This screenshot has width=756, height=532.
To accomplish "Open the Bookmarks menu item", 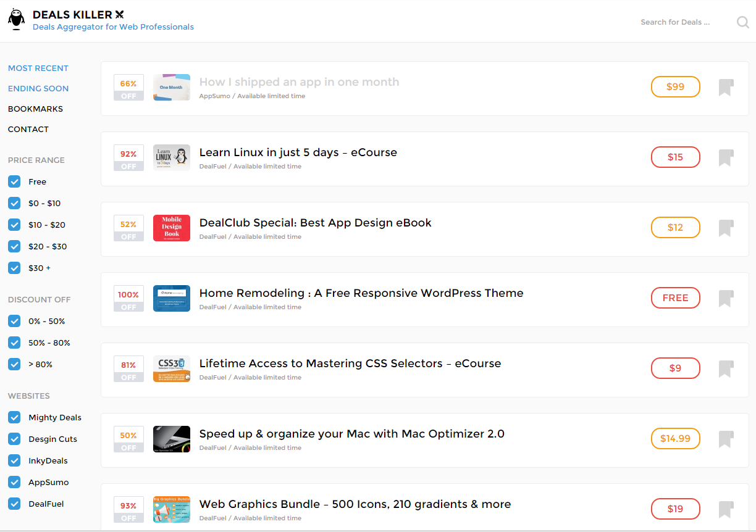I will pos(35,109).
